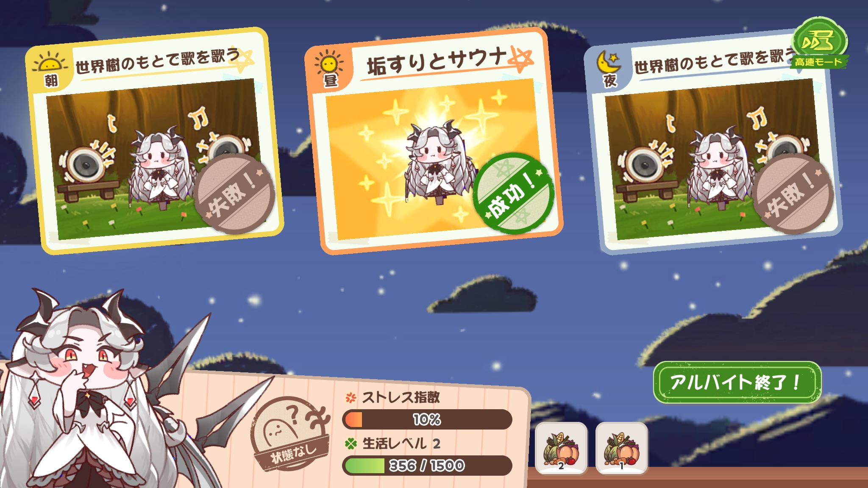Screen dimensions: 868x488
Task: Click the アルバイト終了！ button
Action: coord(737,383)
